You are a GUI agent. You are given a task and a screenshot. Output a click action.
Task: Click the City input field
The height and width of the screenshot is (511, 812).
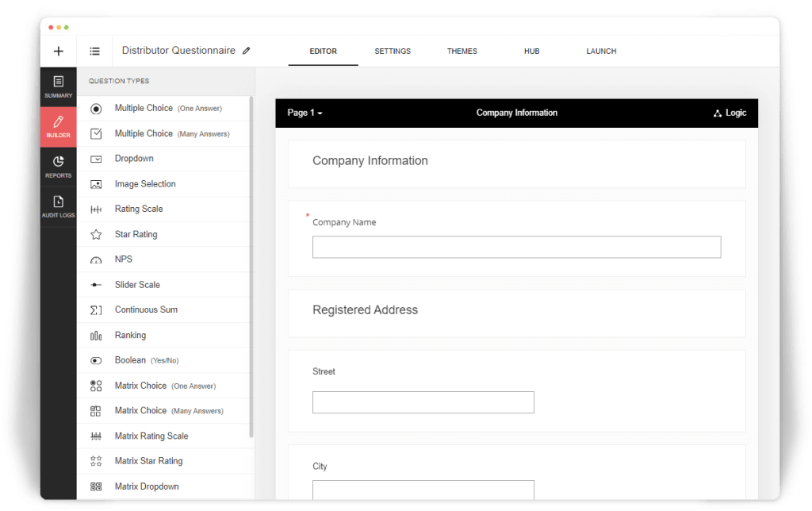[423, 490]
